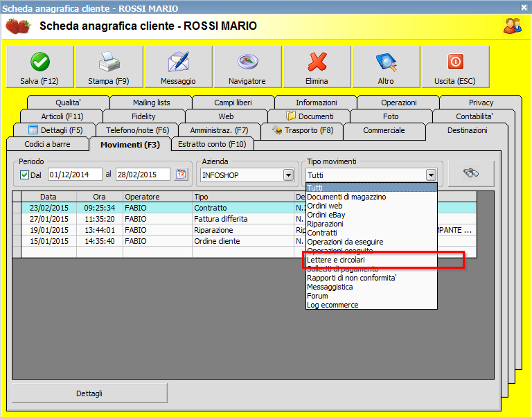Collapse the Tipo movimenti dropdown arrow

pos(431,175)
